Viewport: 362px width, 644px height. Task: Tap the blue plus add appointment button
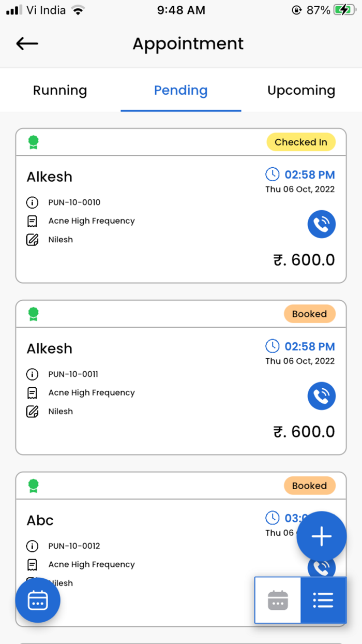(x=321, y=537)
